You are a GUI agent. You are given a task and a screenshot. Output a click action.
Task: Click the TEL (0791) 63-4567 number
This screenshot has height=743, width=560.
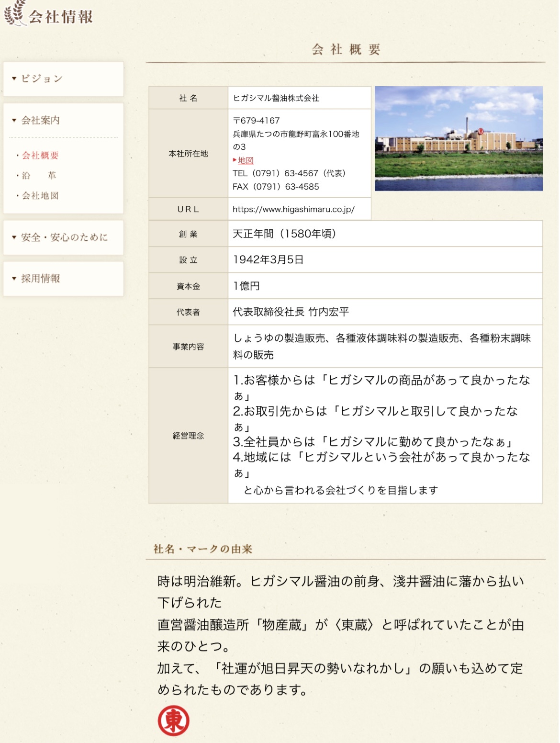pyautogui.click(x=289, y=173)
